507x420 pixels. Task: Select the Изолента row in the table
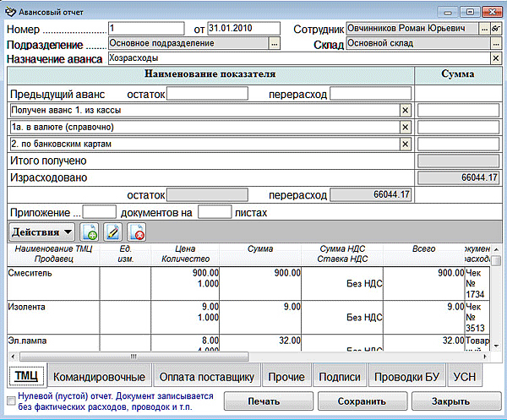point(248,317)
